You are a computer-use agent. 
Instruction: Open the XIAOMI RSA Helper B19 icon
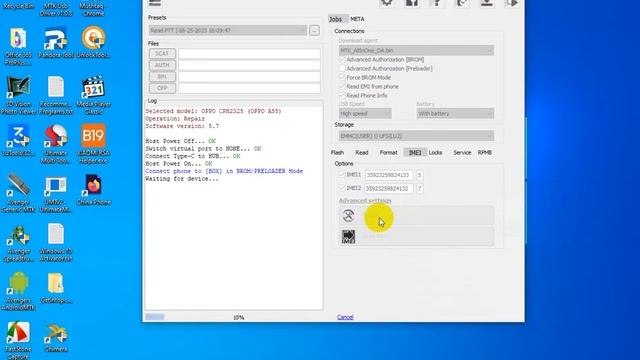point(93,144)
